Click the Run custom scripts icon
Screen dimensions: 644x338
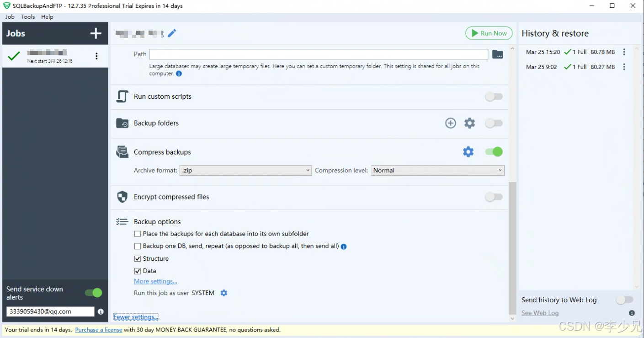coord(122,97)
